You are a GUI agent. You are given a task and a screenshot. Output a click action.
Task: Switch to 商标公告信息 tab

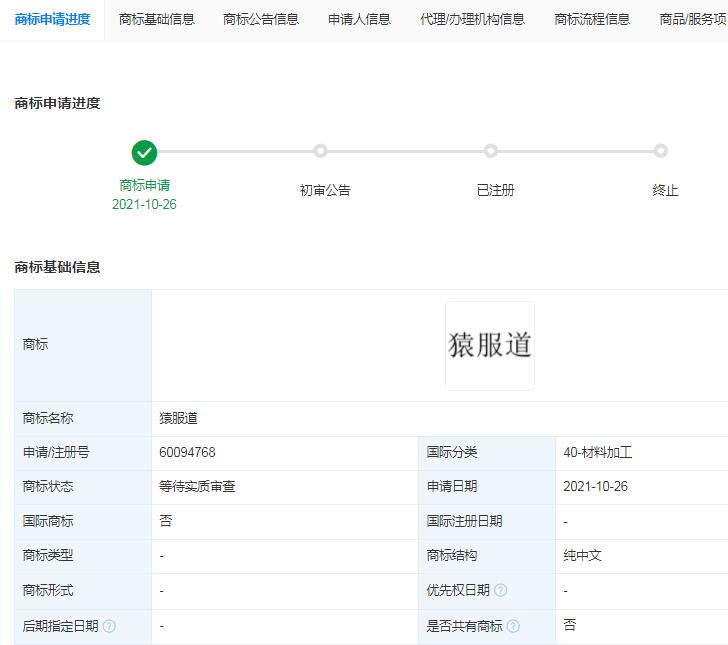(261, 19)
